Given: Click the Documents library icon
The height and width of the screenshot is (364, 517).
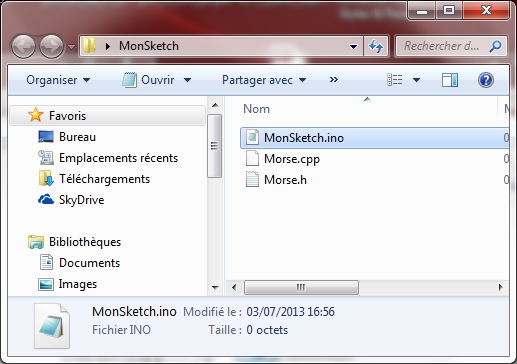Looking at the screenshot, I should pos(46,262).
